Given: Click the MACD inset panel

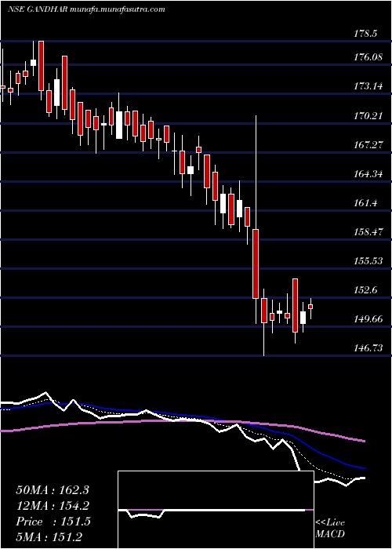Looking at the screenshot, I should (x=216, y=510).
